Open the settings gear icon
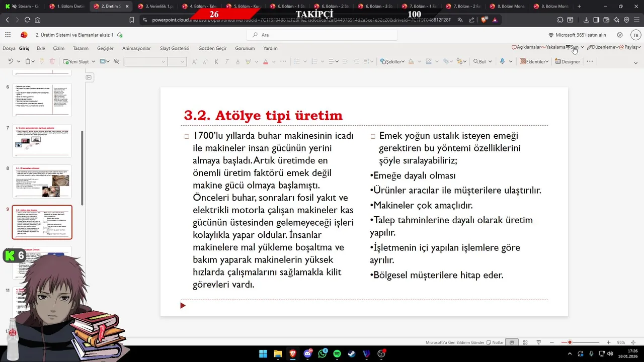 click(x=620, y=35)
